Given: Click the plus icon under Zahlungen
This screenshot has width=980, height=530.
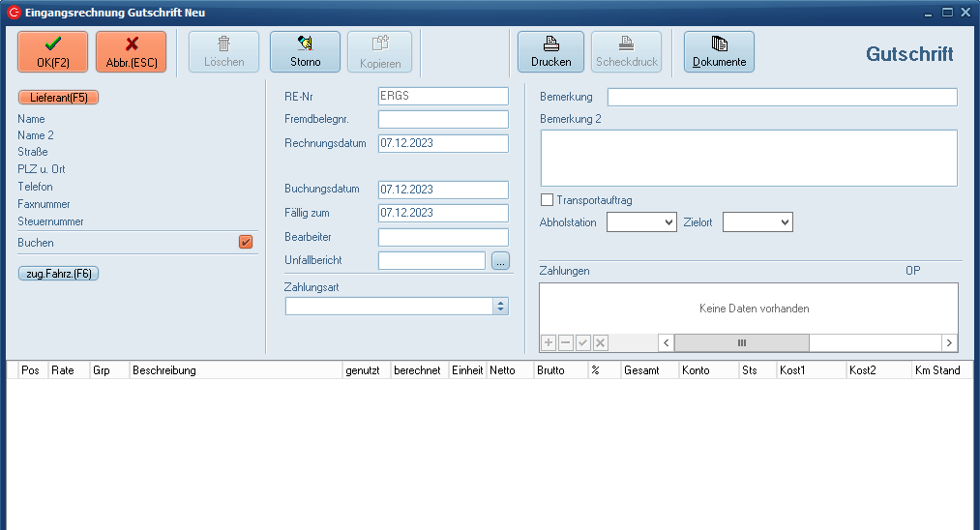Looking at the screenshot, I should coord(549,343).
